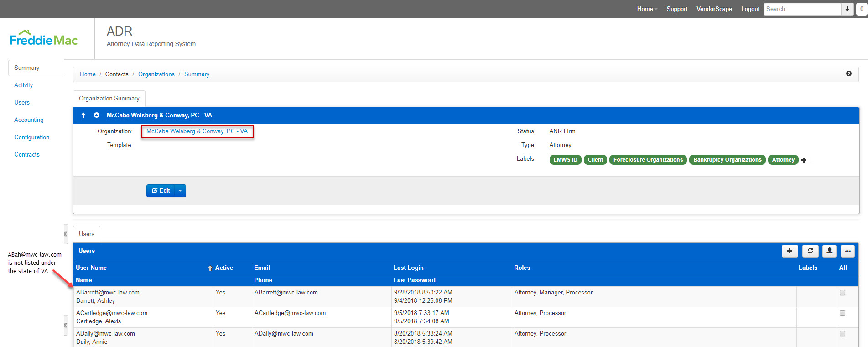The image size is (868, 347).
Task: Open Activity in left sidebar
Action: 24,85
